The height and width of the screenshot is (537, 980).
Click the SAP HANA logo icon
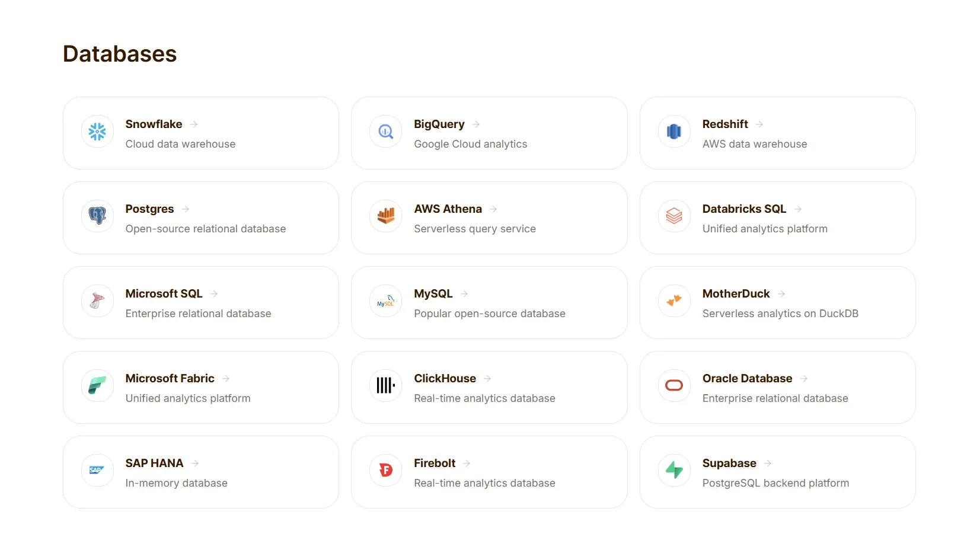(97, 471)
